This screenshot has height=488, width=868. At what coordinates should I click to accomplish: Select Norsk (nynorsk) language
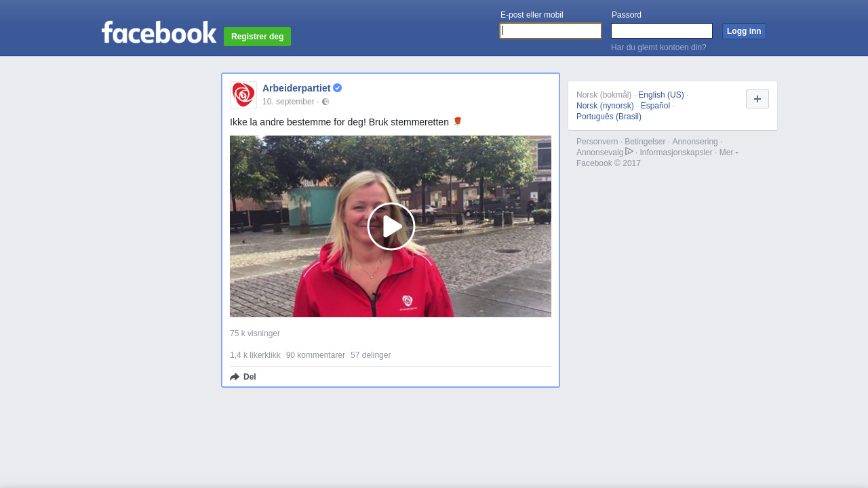(x=605, y=106)
